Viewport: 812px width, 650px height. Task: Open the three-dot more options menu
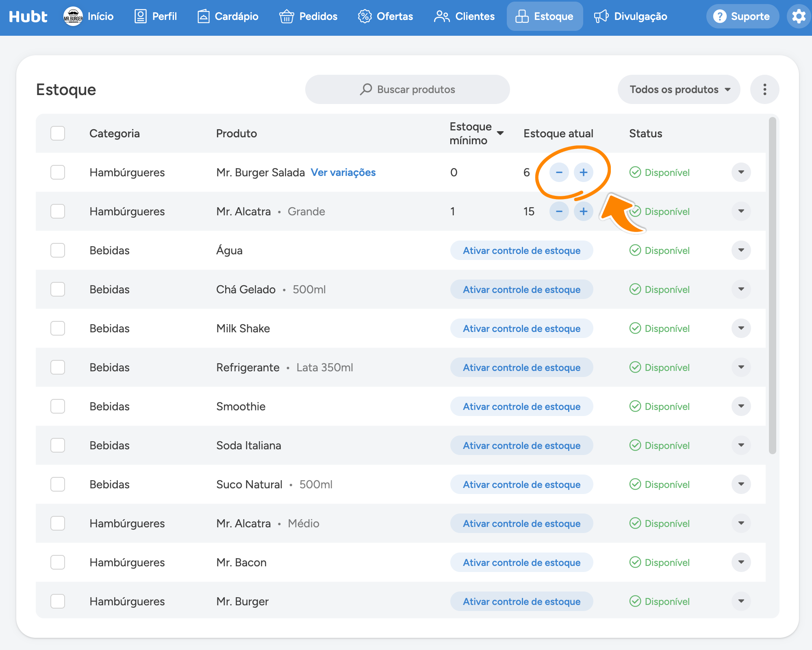pos(765,89)
